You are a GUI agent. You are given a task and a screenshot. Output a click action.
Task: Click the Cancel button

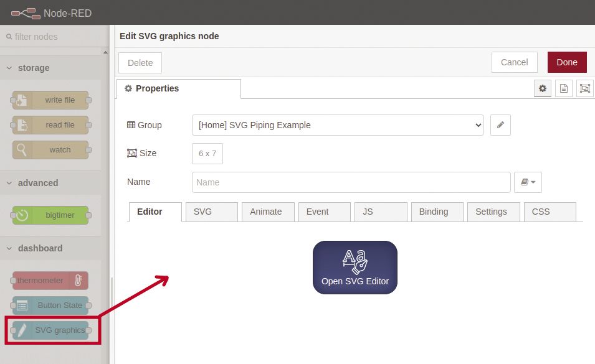[x=515, y=62]
